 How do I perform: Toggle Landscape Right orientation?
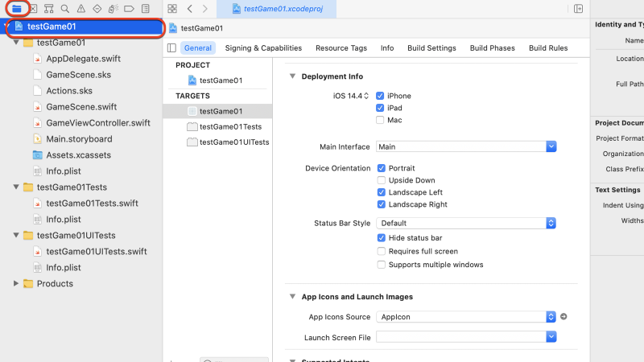point(381,204)
